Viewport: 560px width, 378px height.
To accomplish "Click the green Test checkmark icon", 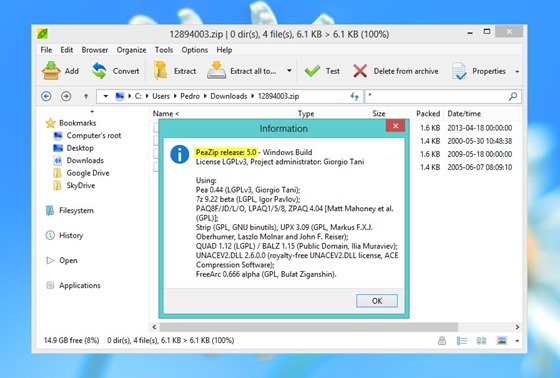I will tap(312, 71).
